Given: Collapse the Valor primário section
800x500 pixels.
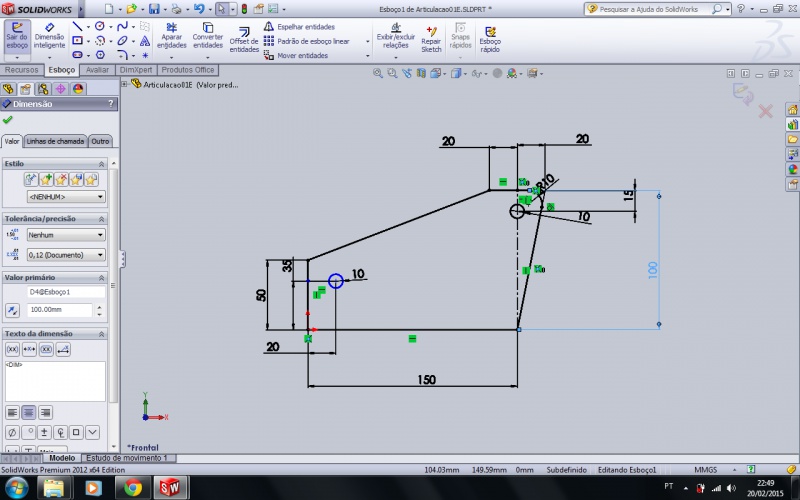Looking at the screenshot, I should 101,278.
